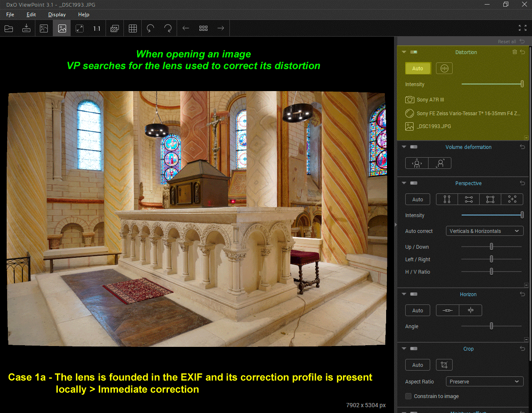Select force horizontal parallels tool

click(469, 200)
